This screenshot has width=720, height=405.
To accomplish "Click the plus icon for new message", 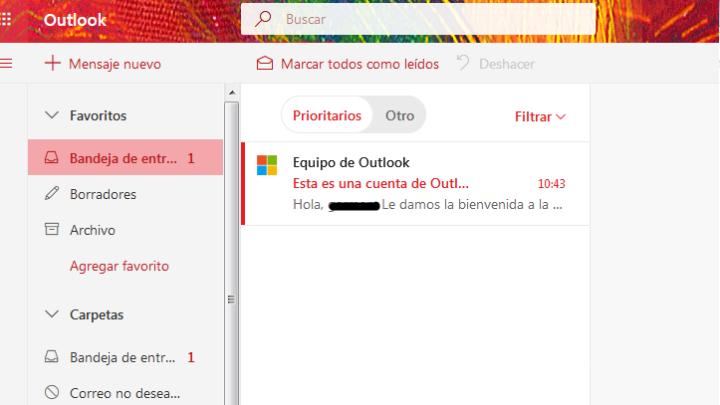I will point(52,63).
